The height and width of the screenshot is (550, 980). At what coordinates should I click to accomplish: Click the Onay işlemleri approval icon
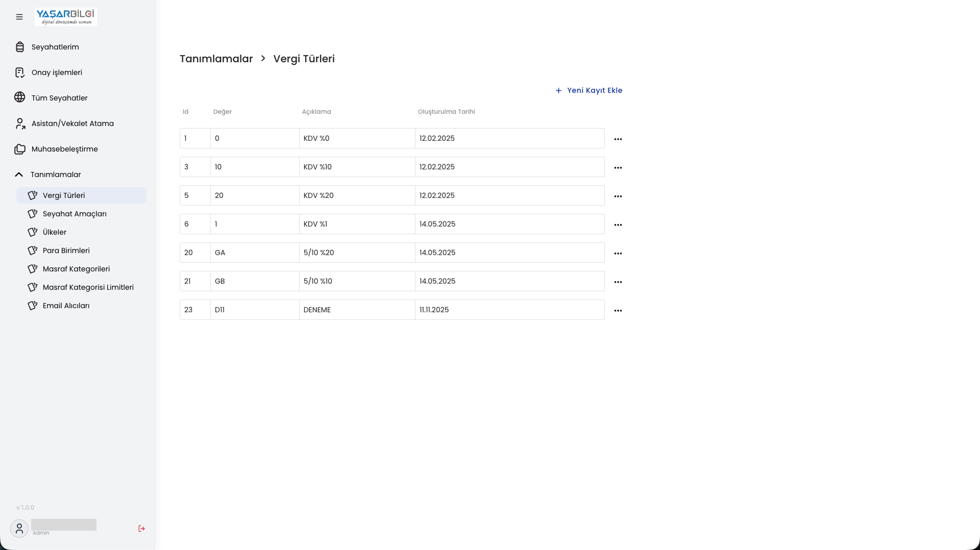pos(20,72)
